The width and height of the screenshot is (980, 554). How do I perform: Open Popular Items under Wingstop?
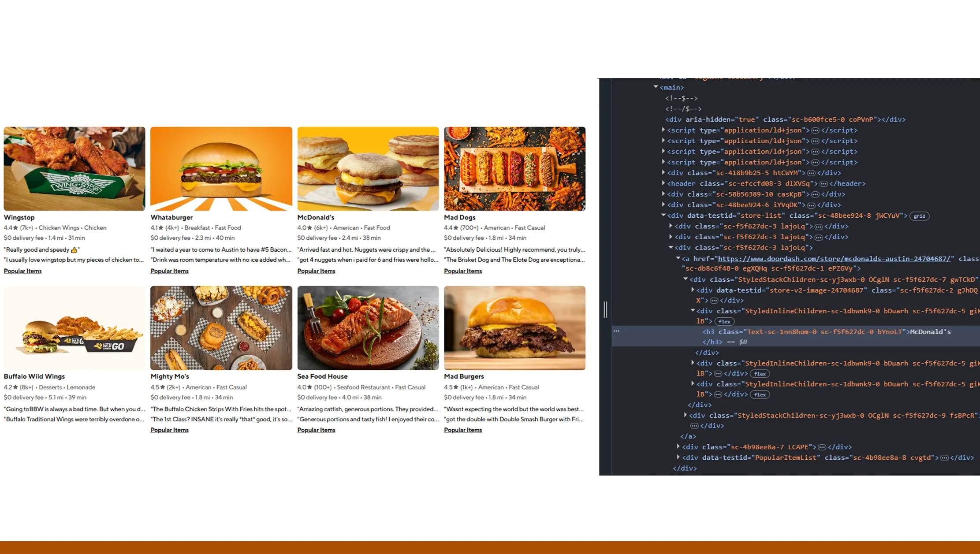(22, 271)
